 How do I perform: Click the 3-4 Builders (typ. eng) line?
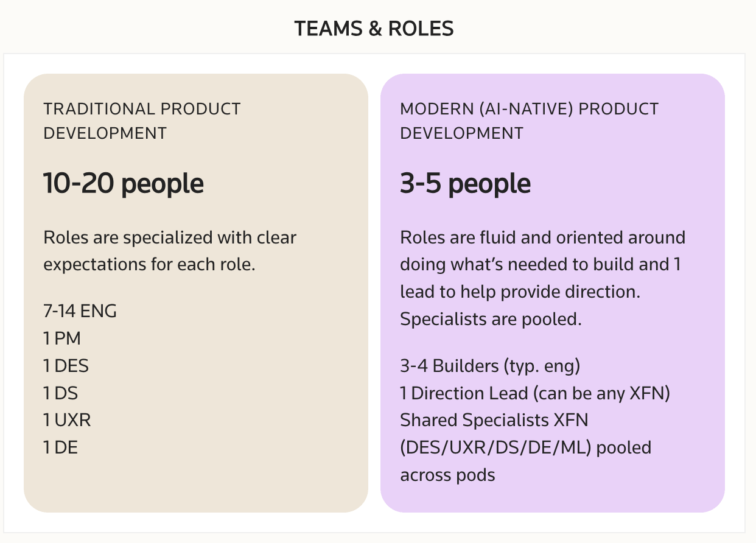click(x=491, y=366)
